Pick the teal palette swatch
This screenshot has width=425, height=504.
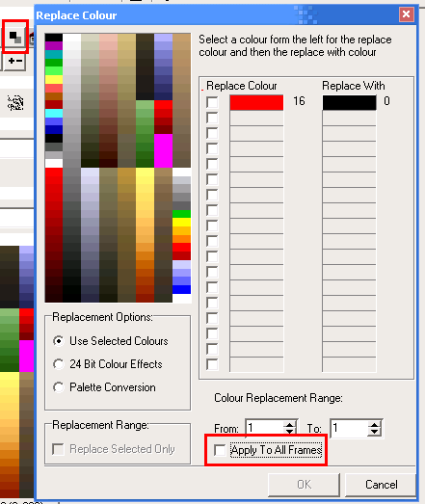click(54, 54)
